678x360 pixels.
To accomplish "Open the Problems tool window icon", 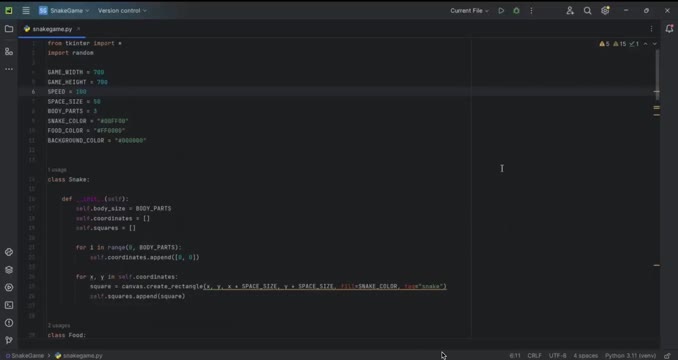I will point(9,323).
